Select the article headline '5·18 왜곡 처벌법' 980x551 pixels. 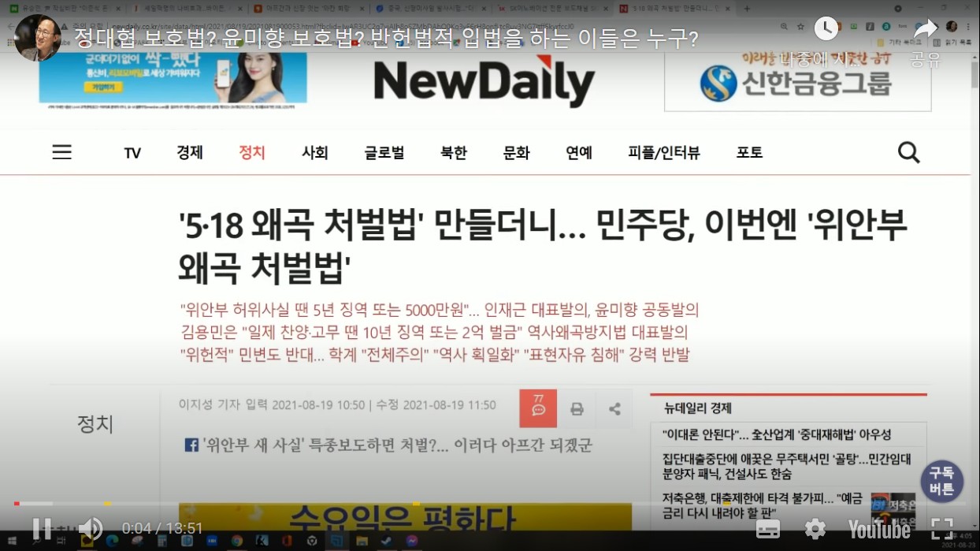[x=544, y=247]
